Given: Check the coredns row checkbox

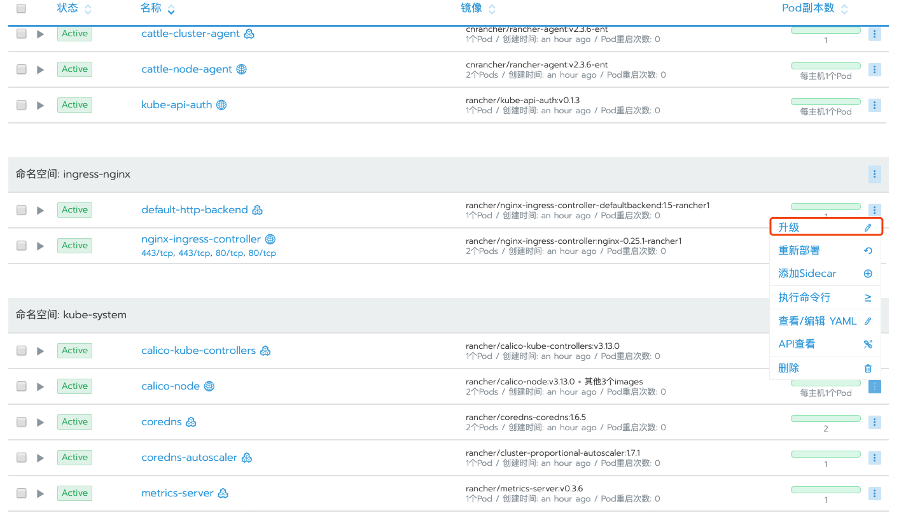Looking at the screenshot, I should (21, 422).
